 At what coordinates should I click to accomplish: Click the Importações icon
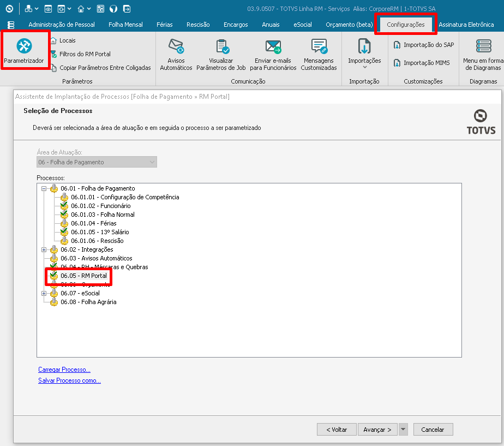pyautogui.click(x=364, y=46)
